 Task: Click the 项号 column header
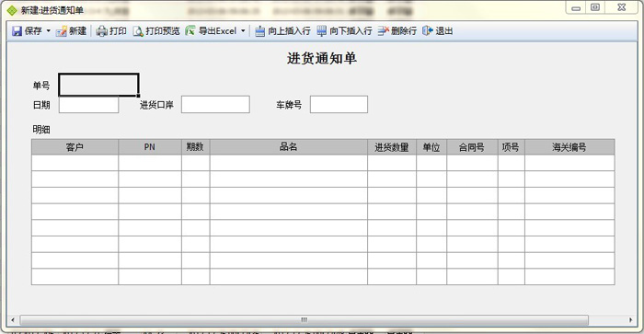click(x=511, y=147)
